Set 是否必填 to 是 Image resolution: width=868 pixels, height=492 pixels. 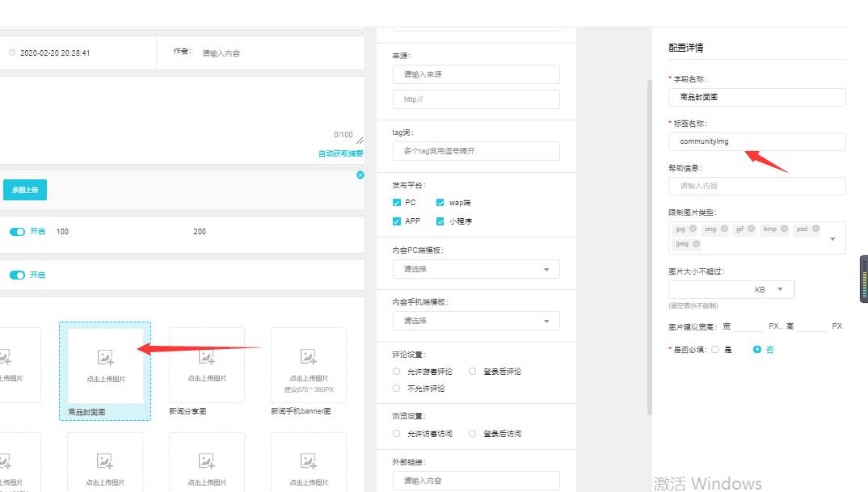715,350
